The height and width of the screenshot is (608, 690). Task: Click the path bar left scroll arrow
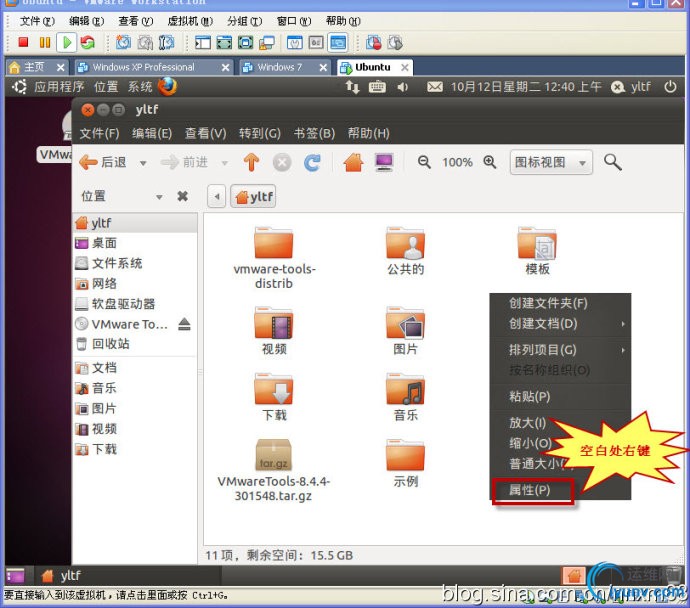(217, 197)
